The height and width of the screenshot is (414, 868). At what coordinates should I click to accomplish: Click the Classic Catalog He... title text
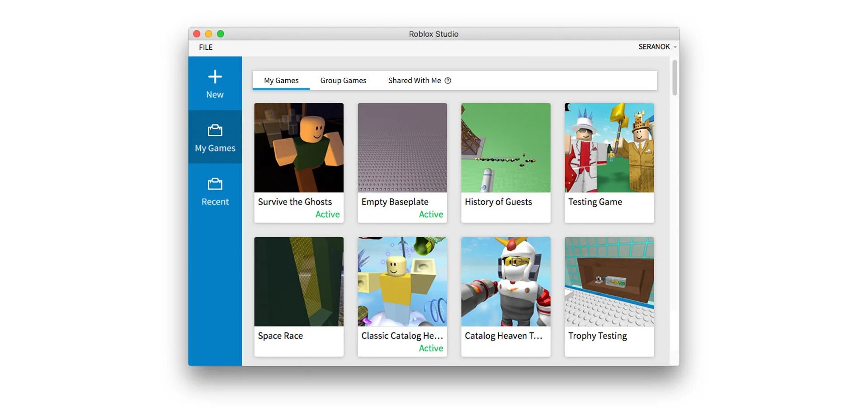pyautogui.click(x=402, y=336)
